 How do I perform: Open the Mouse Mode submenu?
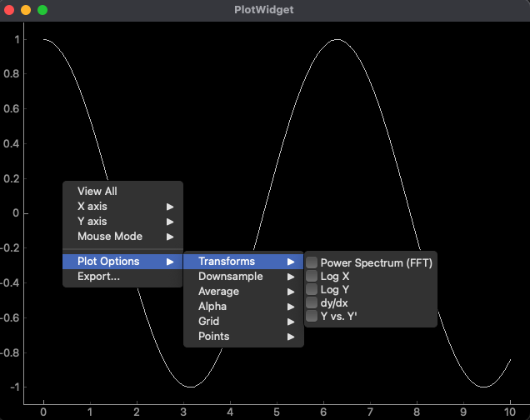coord(122,236)
